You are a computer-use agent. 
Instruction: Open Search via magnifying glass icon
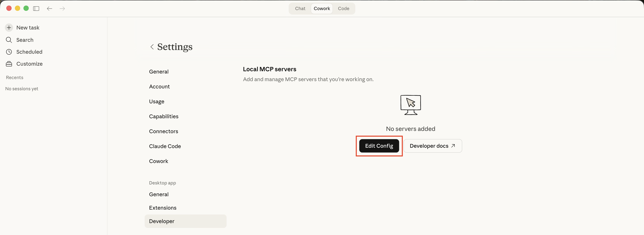9,40
